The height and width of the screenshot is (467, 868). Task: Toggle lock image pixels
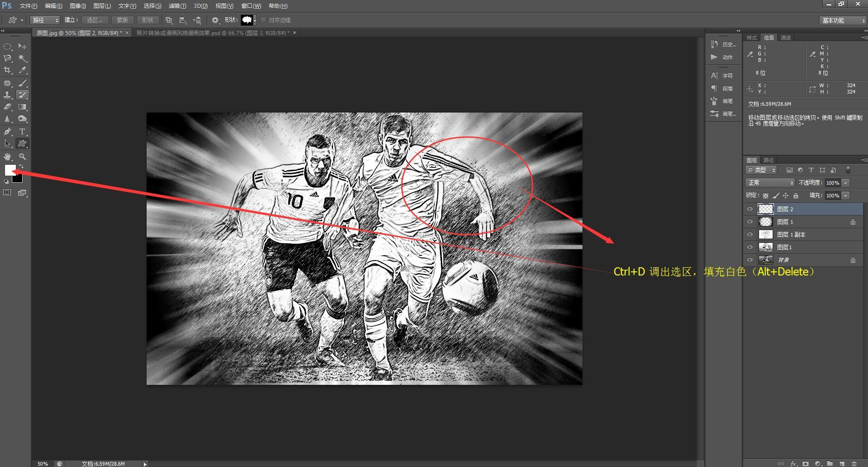pos(776,196)
